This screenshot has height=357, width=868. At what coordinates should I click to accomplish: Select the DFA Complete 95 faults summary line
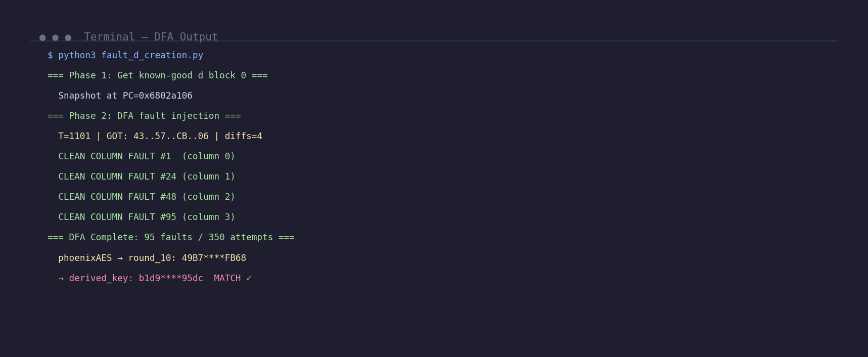point(171,237)
